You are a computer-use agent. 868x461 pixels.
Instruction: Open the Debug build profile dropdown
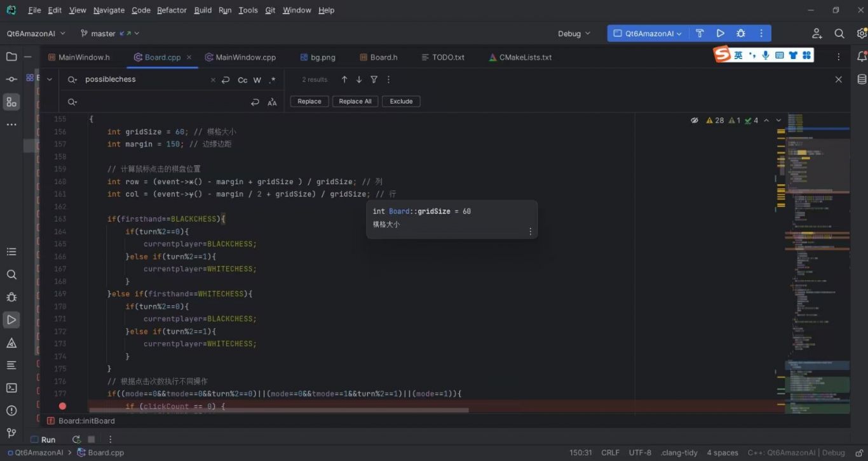tap(574, 34)
